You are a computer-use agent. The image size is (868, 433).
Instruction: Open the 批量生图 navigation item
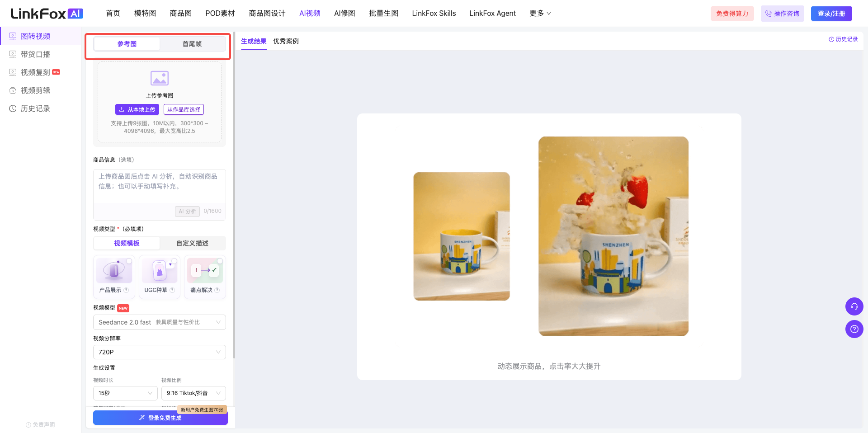coord(384,14)
